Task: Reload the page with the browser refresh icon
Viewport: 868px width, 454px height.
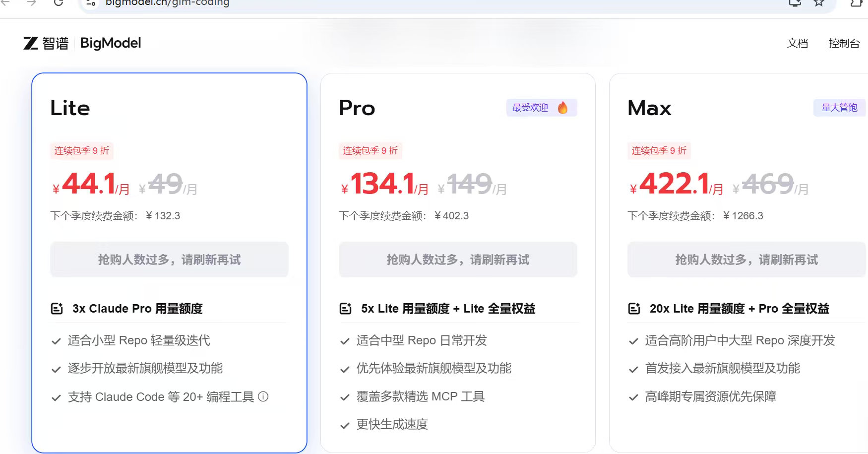Action: click(x=59, y=2)
